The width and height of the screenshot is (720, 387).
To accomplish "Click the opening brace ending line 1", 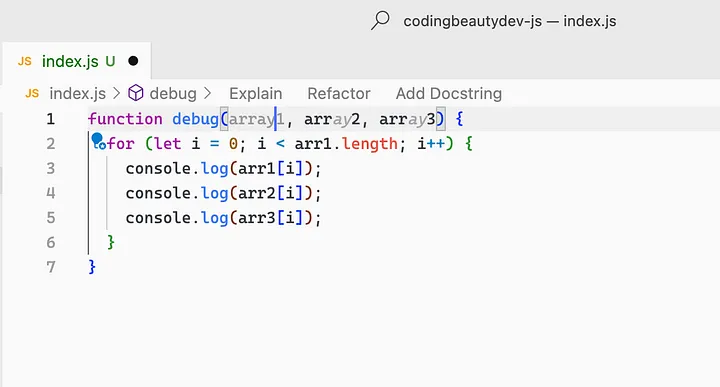I will [x=459, y=119].
